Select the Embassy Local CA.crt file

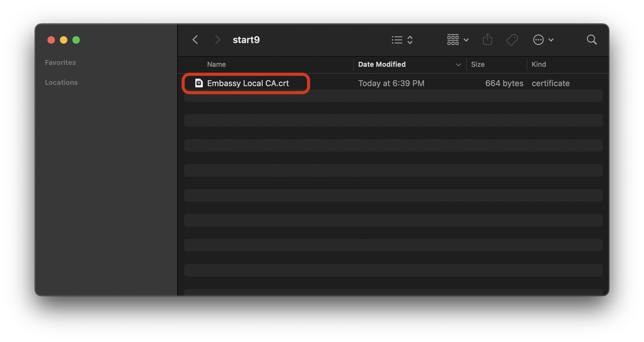(x=248, y=83)
